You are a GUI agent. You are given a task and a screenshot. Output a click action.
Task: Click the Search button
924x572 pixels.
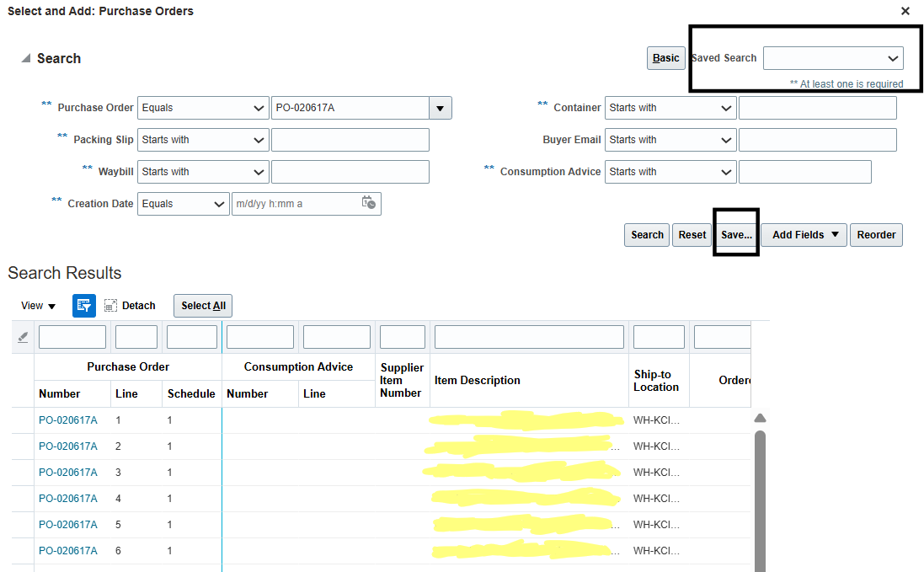(646, 235)
